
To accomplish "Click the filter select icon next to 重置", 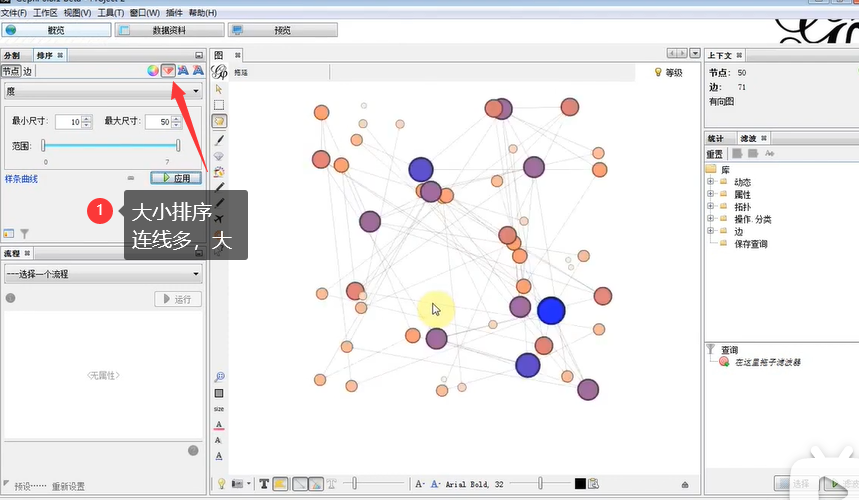I will 737,153.
